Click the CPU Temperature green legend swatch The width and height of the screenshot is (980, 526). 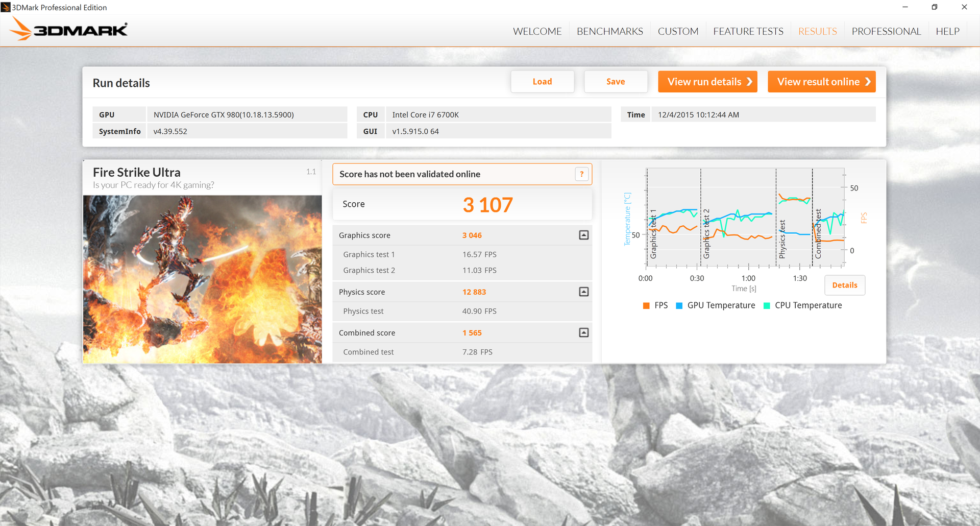pyautogui.click(x=767, y=305)
